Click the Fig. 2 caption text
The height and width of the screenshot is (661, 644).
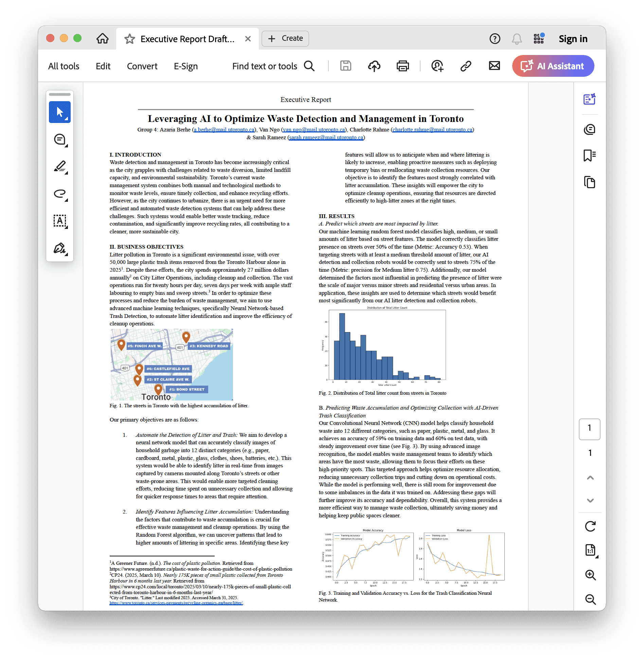coord(382,393)
